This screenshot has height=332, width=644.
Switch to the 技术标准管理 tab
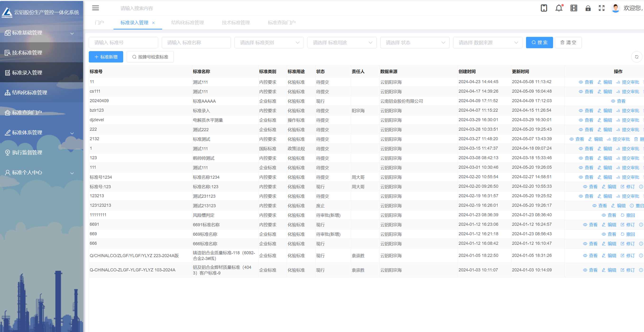pos(236,23)
